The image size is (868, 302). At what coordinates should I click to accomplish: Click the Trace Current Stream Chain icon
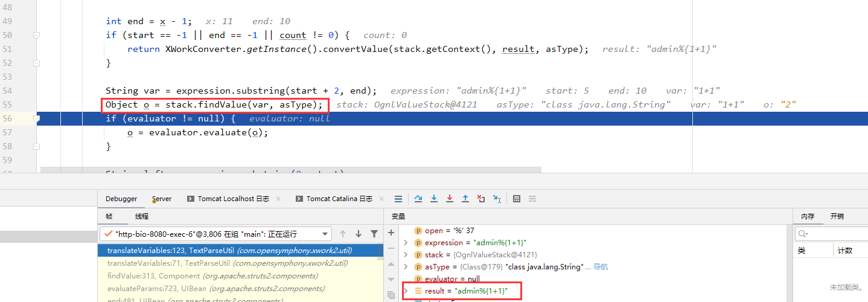coord(532,199)
